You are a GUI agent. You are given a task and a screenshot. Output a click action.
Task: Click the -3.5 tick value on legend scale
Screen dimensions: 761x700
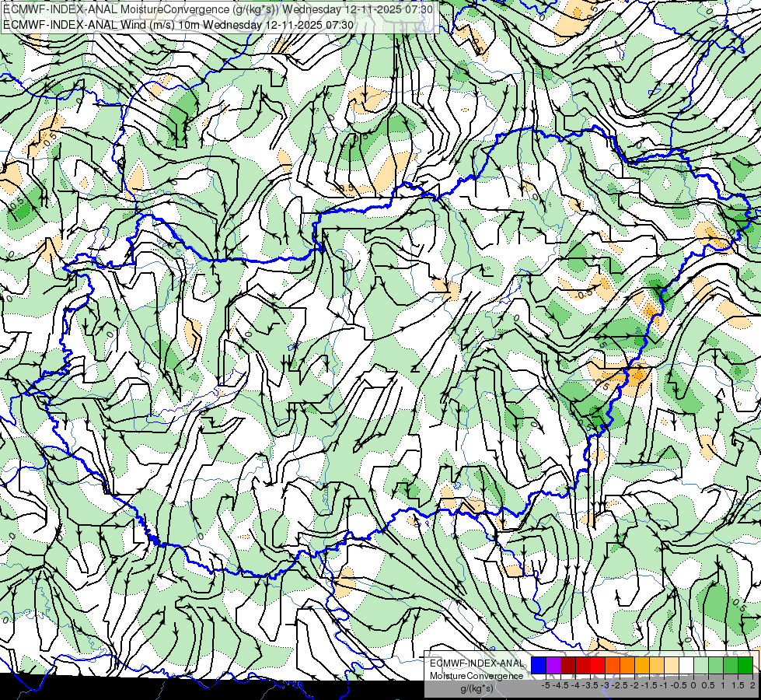pyautogui.click(x=591, y=685)
